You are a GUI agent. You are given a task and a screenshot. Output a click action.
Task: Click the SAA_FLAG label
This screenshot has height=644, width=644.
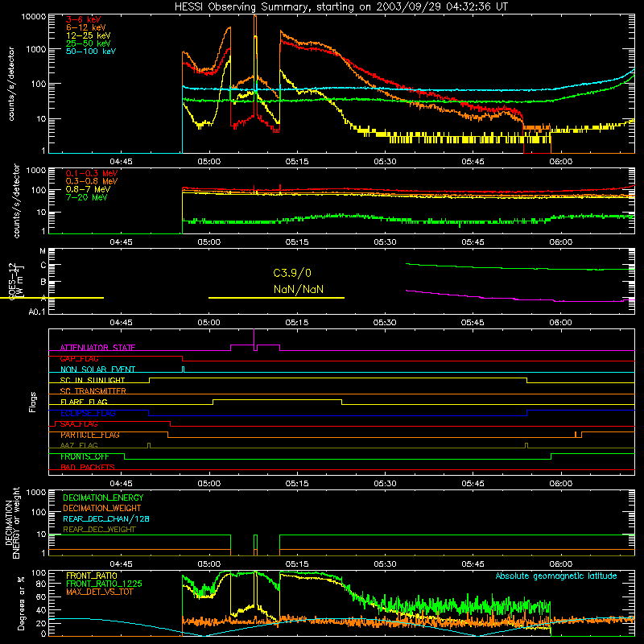pos(79,424)
